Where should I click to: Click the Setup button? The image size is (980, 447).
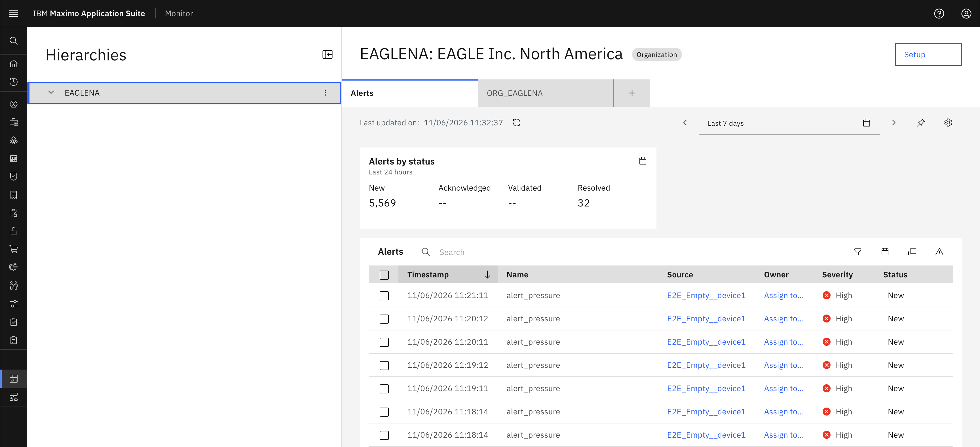click(928, 54)
